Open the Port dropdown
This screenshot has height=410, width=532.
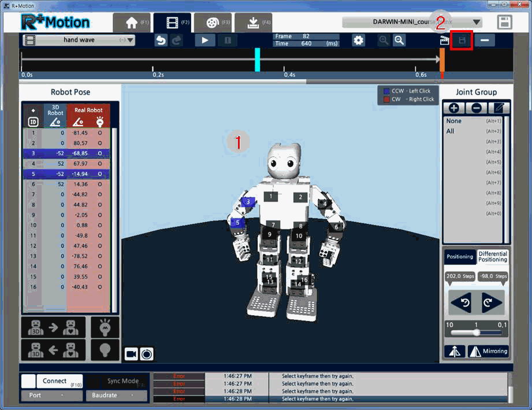click(52, 396)
